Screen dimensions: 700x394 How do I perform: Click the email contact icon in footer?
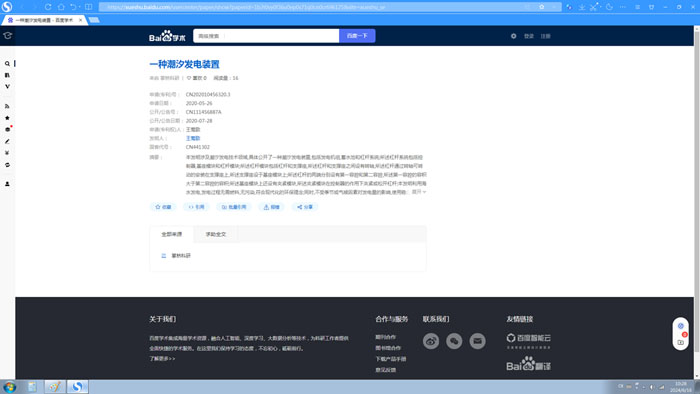[477, 341]
